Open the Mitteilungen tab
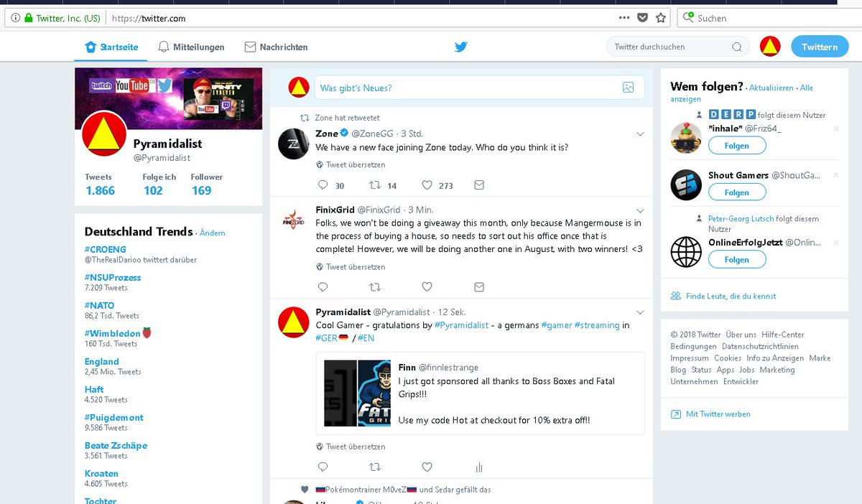 tap(191, 47)
